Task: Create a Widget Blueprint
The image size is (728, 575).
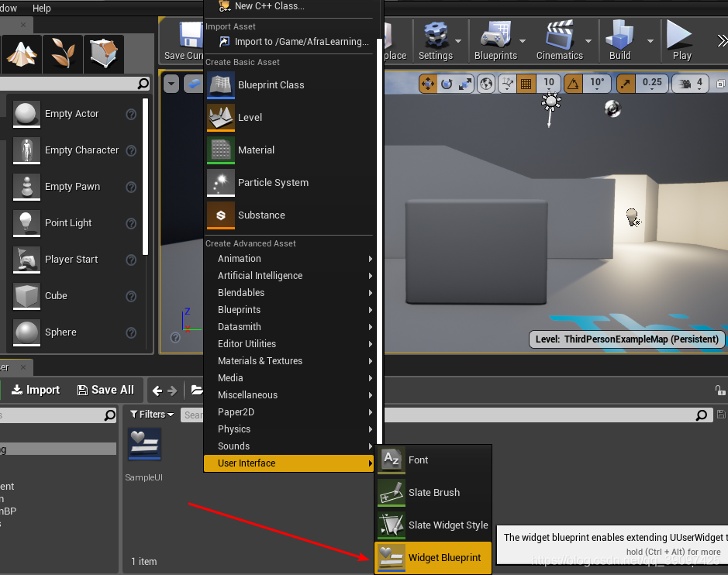Action: [x=433, y=558]
